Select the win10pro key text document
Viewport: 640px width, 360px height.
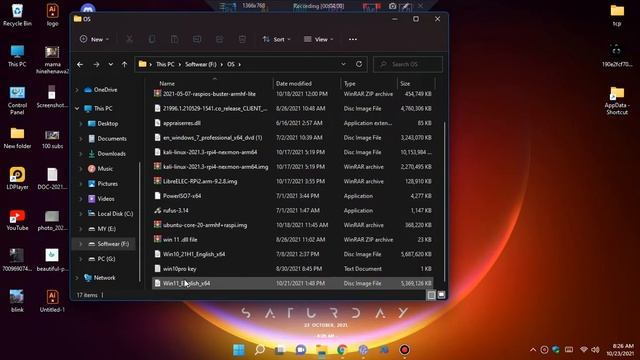click(293, 269)
